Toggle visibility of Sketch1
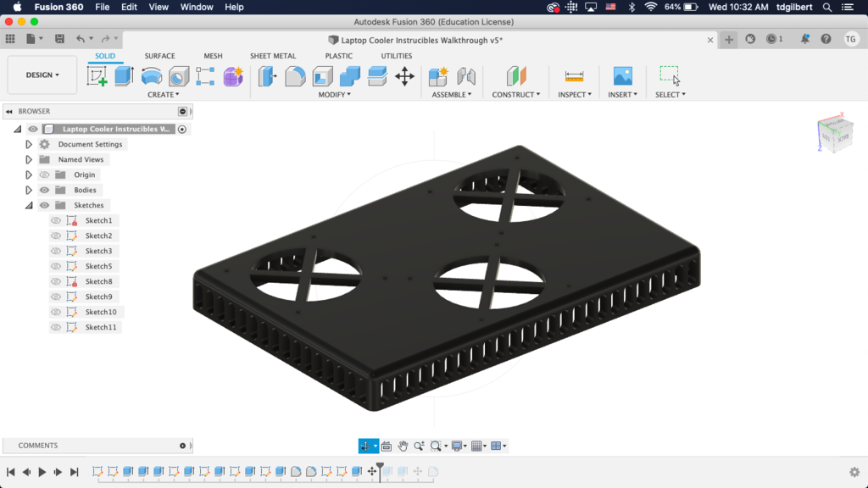Image resolution: width=868 pixels, height=488 pixels. click(x=55, y=220)
